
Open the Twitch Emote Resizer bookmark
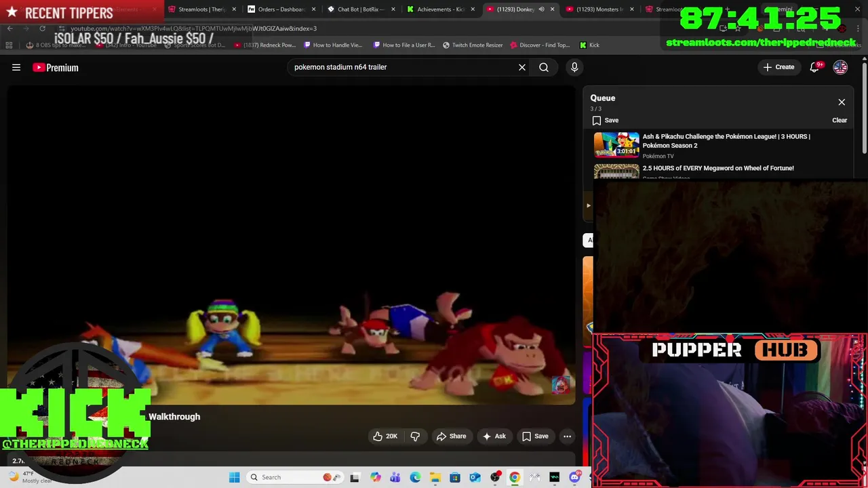473,45
